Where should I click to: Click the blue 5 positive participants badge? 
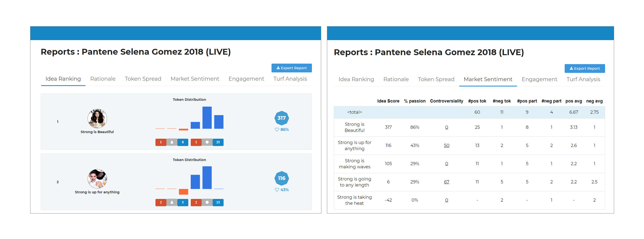coord(183,202)
